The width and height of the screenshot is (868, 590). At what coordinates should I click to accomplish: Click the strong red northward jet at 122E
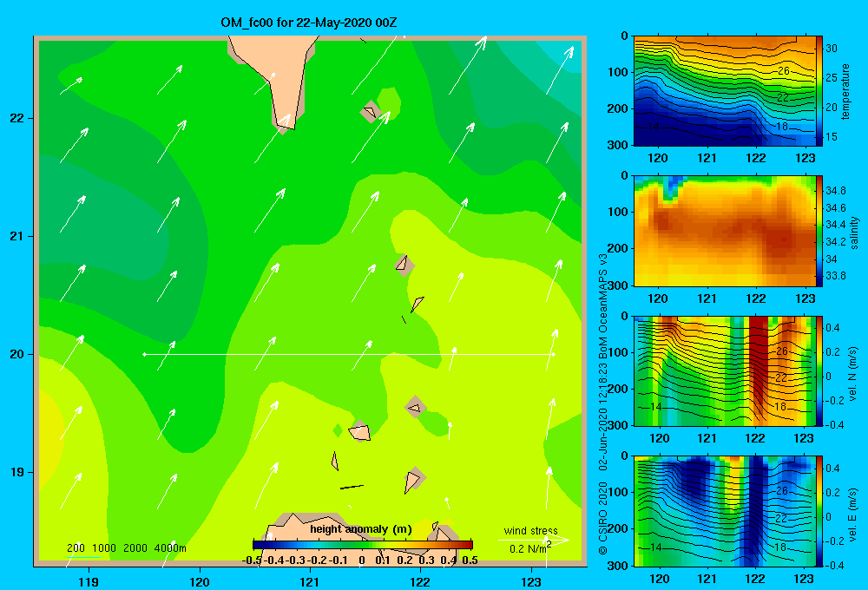coord(759,365)
